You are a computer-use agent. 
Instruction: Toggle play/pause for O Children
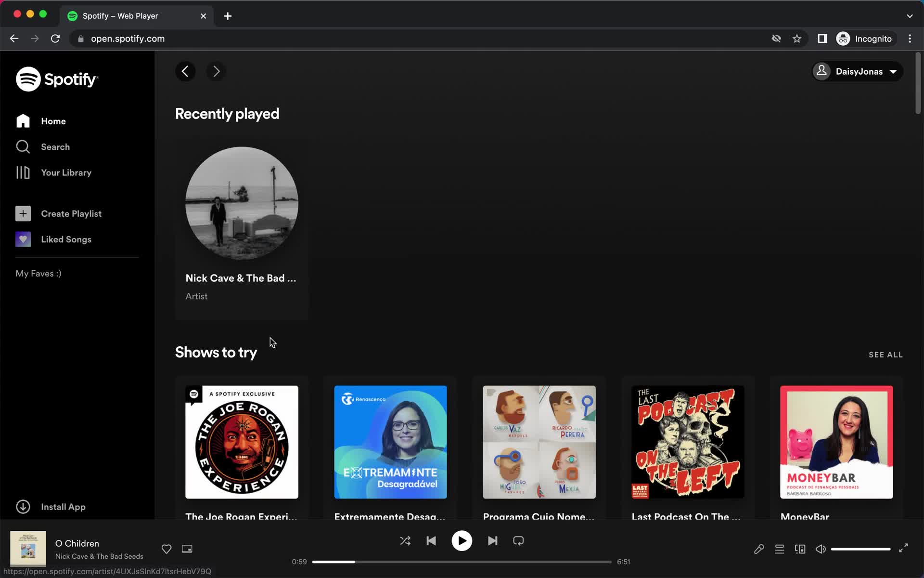462,541
